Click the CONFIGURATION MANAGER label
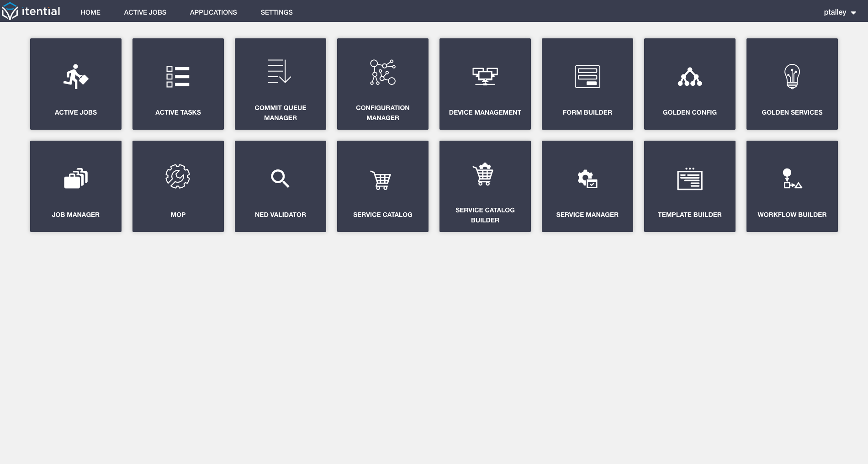Image resolution: width=868 pixels, height=464 pixels. pyautogui.click(x=383, y=113)
